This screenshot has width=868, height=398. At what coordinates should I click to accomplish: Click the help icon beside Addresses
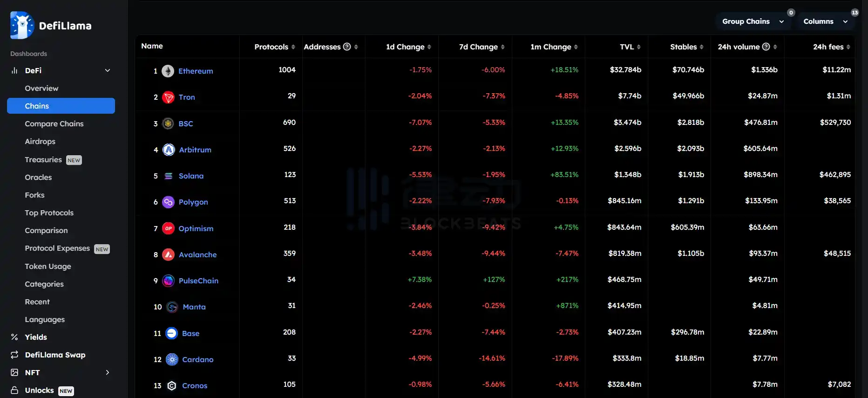(x=347, y=47)
